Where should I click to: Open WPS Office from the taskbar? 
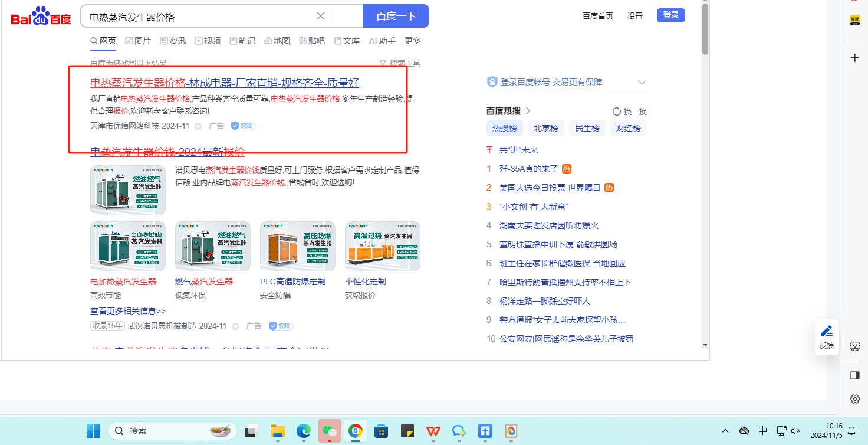point(433,431)
